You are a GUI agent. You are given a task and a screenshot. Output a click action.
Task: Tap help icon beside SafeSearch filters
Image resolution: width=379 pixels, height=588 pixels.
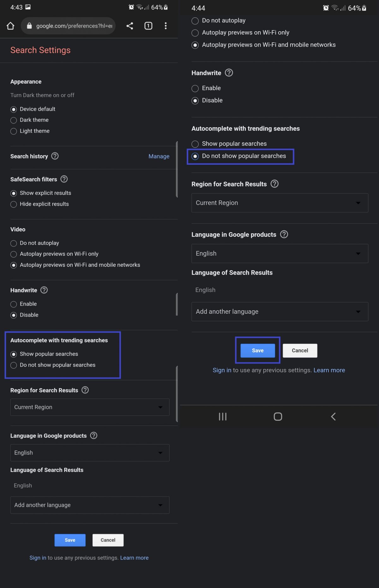point(64,179)
